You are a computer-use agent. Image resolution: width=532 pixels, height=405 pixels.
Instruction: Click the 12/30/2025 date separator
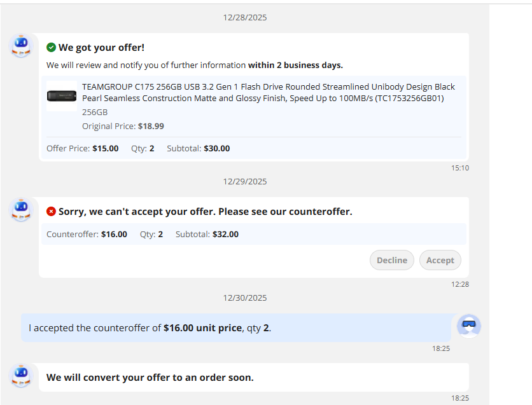[x=245, y=298]
